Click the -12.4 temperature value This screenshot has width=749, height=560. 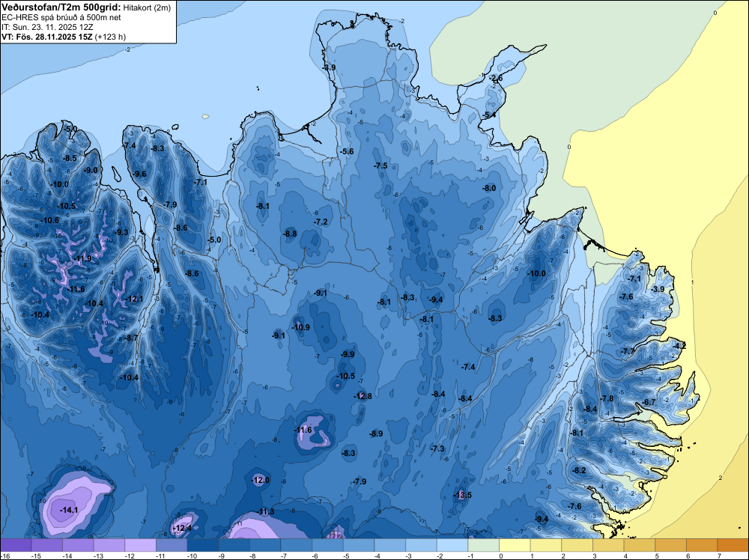182,528
